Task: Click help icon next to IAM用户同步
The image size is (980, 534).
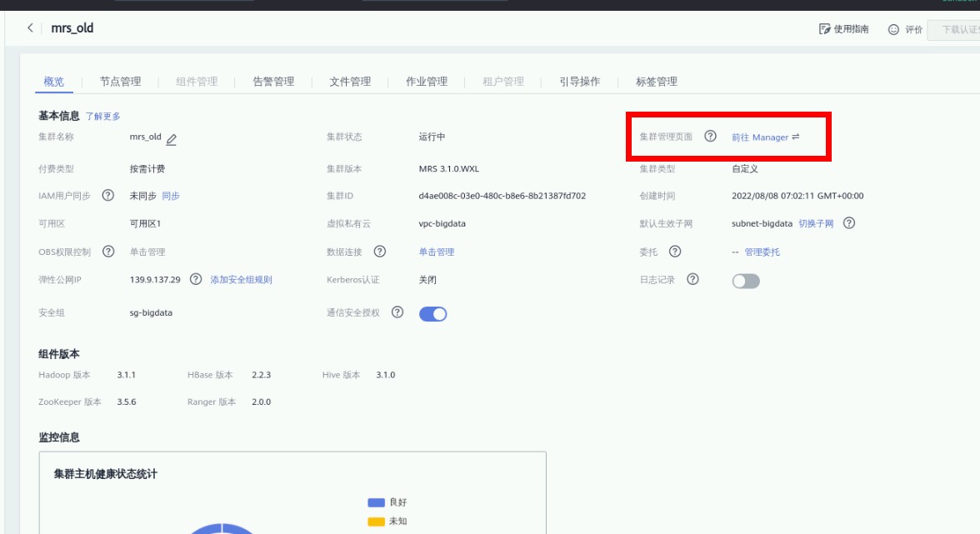Action: [107, 196]
